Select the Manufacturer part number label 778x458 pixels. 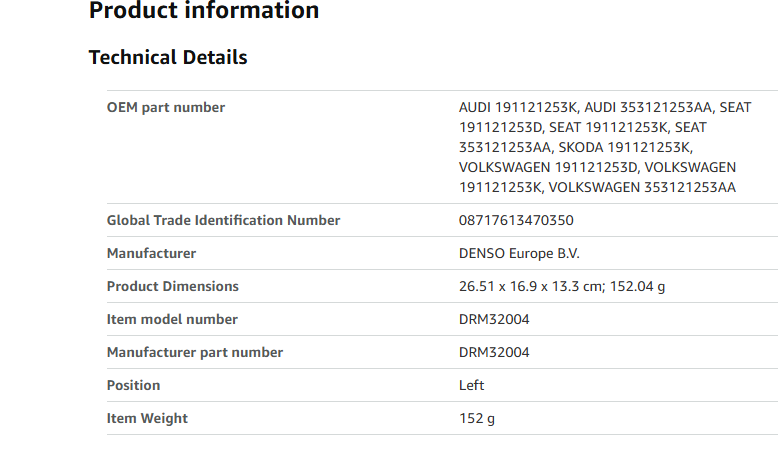pos(194,352)
